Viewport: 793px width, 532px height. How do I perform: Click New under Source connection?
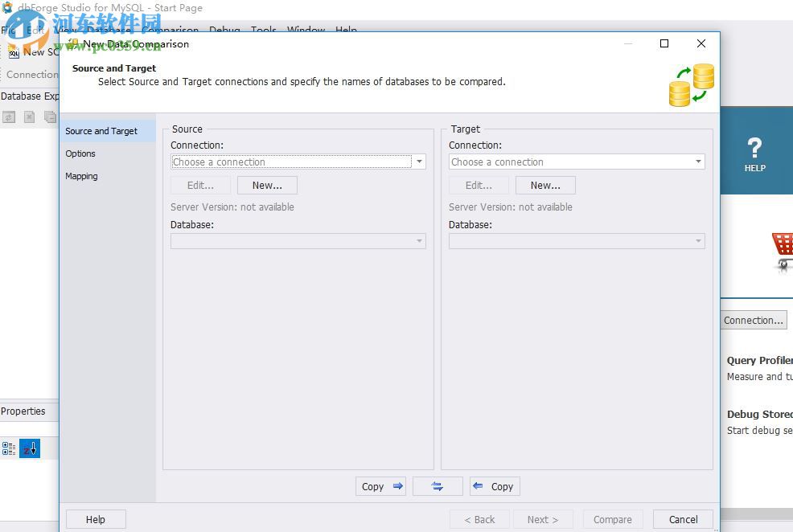267,185
